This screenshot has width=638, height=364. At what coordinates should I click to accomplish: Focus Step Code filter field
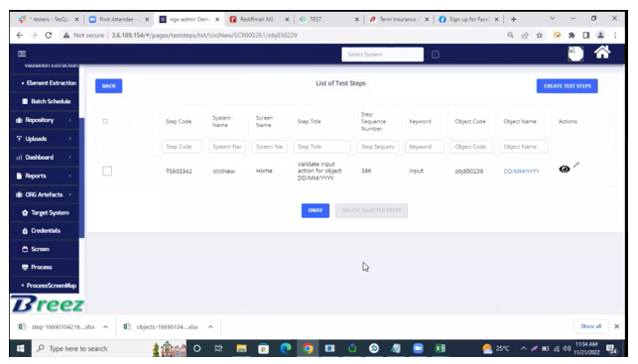pyautogui.click(x=182, y=147)
